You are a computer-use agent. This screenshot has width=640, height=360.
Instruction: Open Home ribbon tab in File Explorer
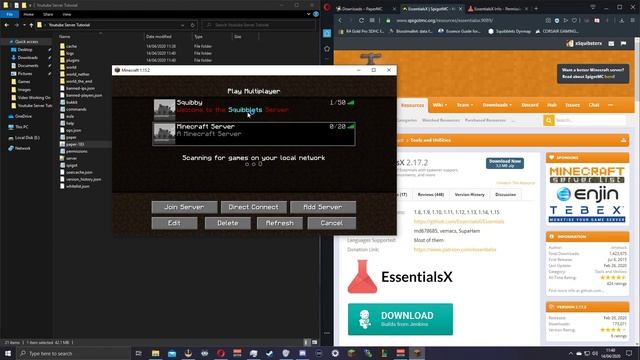click(x=29, y=14)
